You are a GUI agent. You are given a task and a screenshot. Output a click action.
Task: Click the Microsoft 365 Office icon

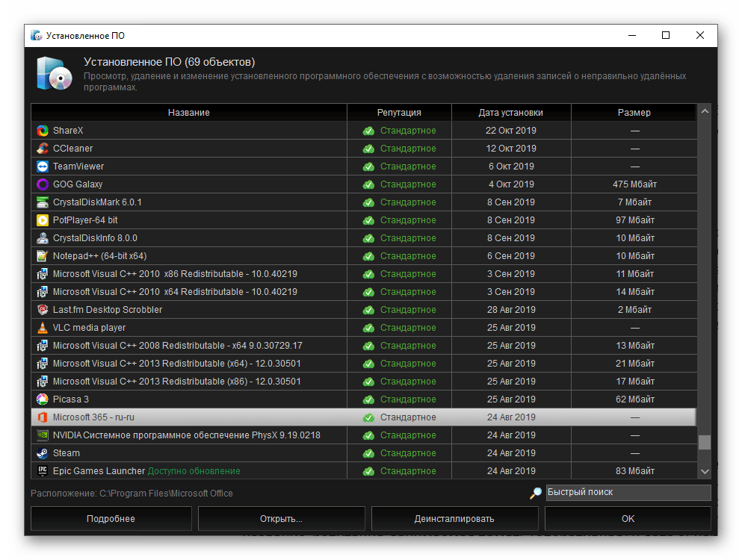[43, 417]
